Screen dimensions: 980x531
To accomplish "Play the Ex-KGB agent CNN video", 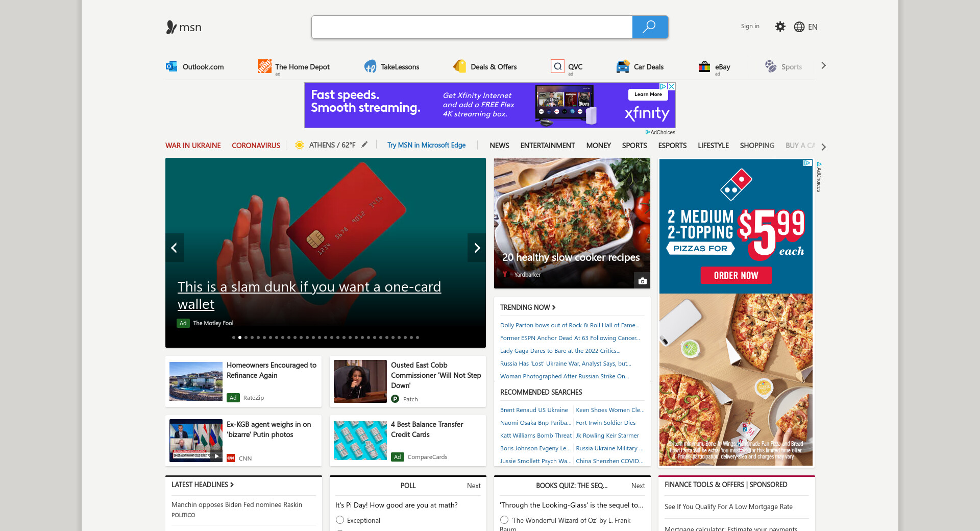I will [x=216, y=456].
